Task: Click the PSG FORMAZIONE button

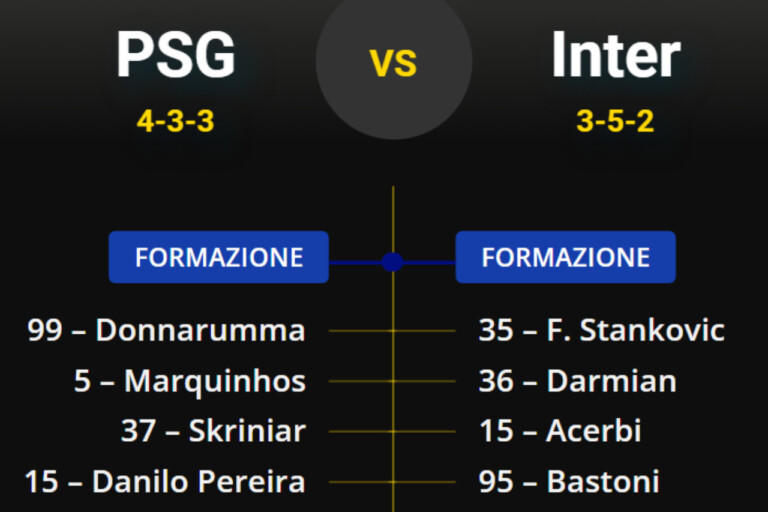Action: pos(218,257)
